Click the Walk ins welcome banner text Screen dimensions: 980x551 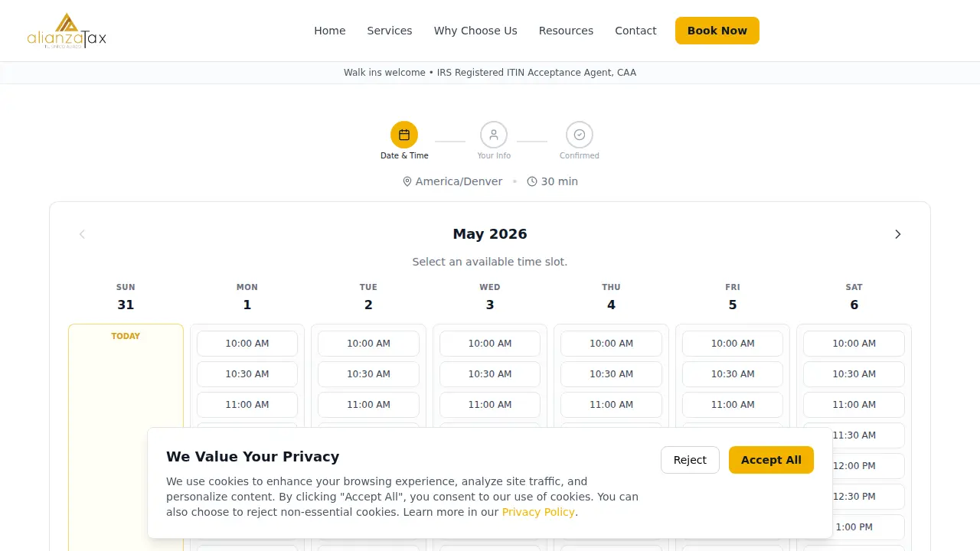tap(490, 73)
